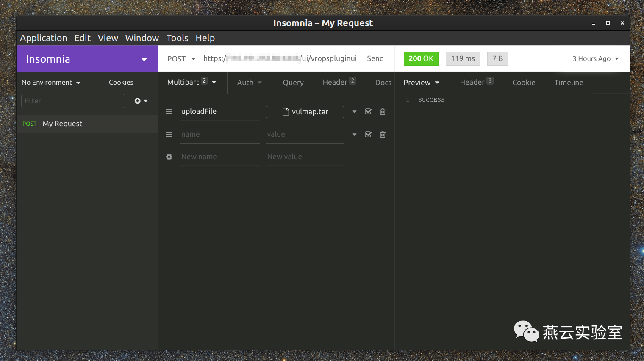Toggle the checkbox on the empty name row
This screenshot has width=644, height=361.
(x=368, y=135)
